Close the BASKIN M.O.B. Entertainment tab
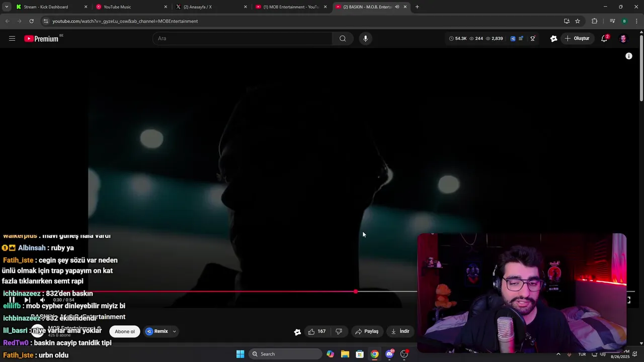 (x=405, y=7)
